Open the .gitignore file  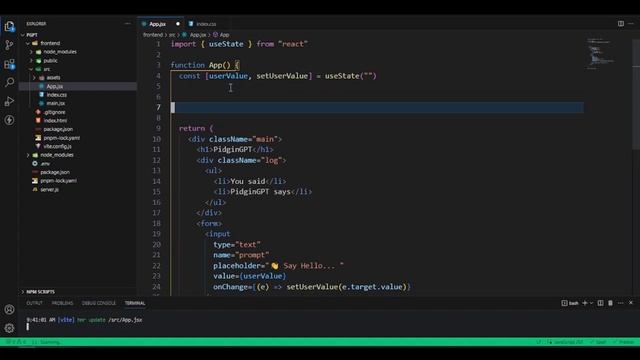pyautogui.click(x=54, y=112)
